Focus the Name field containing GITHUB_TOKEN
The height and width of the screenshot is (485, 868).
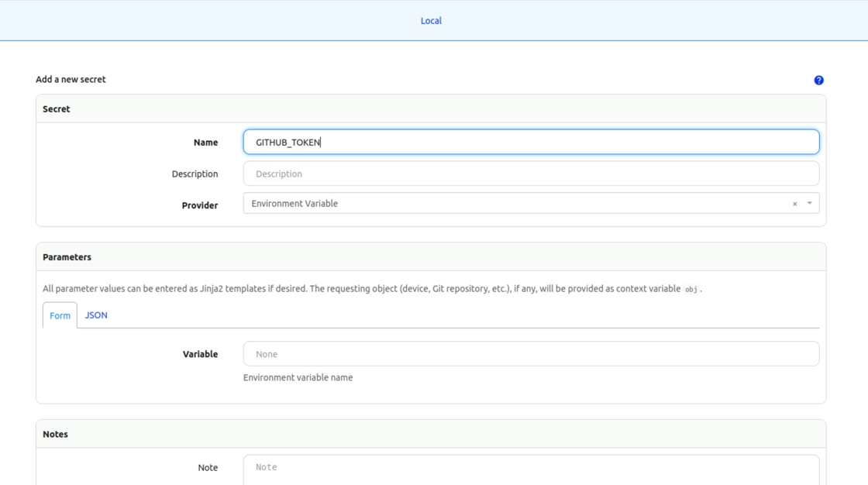point(531,143)
